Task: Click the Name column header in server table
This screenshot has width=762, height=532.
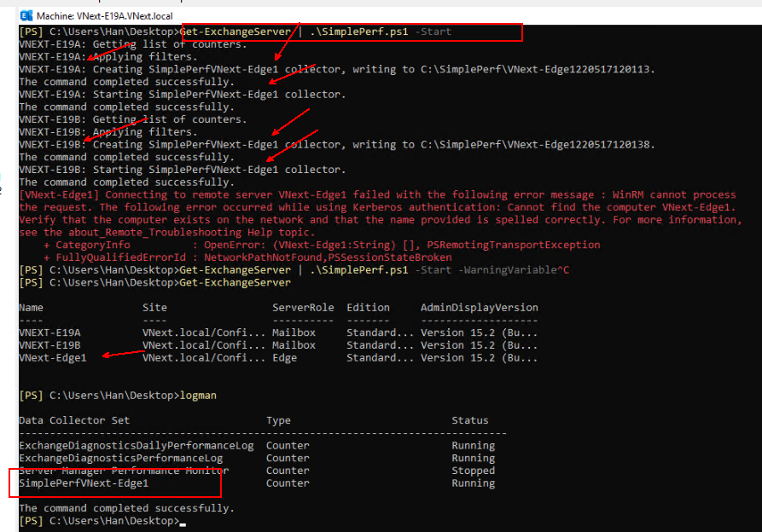Action: click(x=31, y=307)
